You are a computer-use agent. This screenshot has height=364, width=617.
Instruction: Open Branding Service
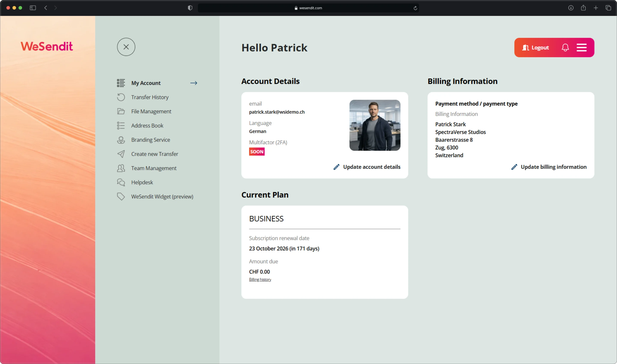(x=151, y=140)
